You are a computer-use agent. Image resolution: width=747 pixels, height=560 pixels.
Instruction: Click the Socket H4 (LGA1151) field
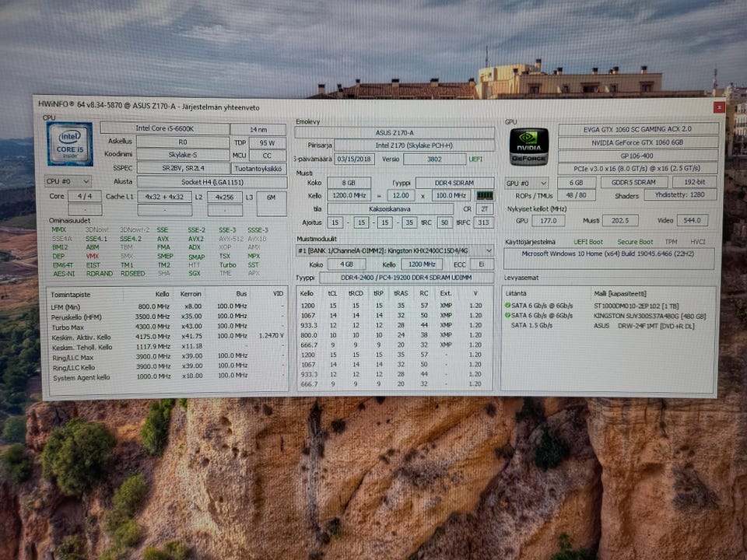[212, 182]
